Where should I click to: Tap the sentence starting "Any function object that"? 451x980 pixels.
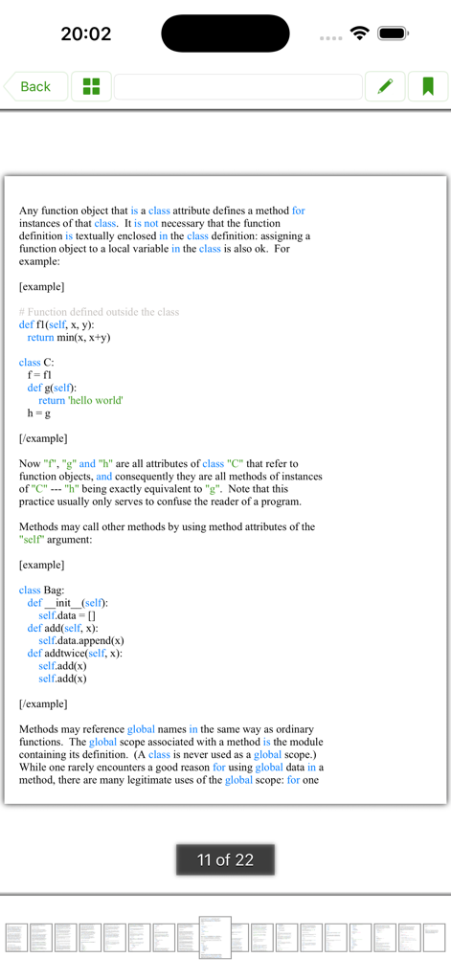click(162, 211)
